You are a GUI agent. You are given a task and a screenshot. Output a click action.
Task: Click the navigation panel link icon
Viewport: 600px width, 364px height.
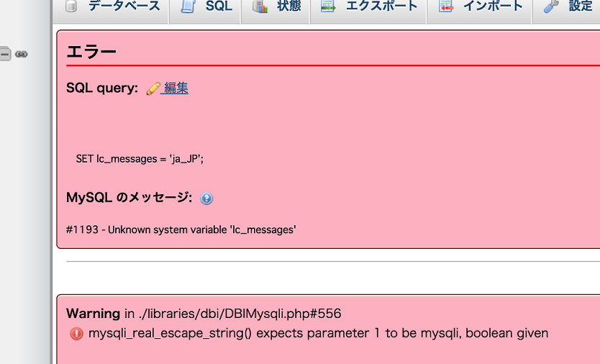pos(21,54)
